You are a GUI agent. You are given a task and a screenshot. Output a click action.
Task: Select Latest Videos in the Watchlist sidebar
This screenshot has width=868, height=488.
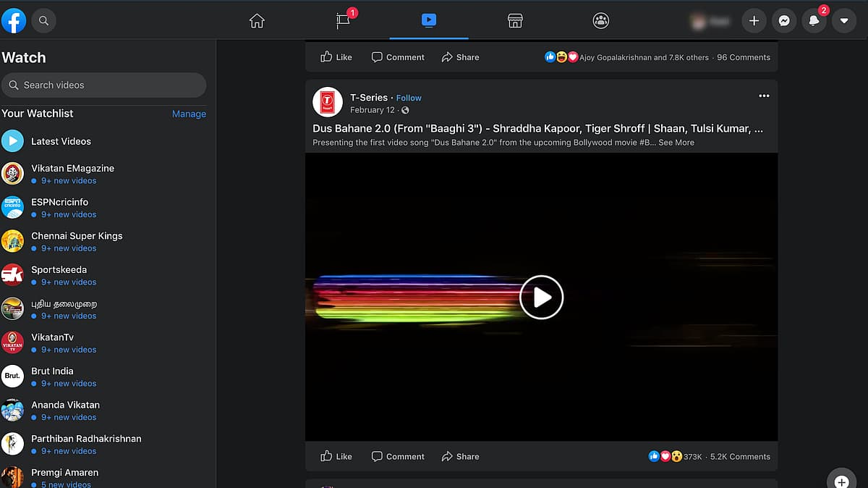[x=62, y=140]
